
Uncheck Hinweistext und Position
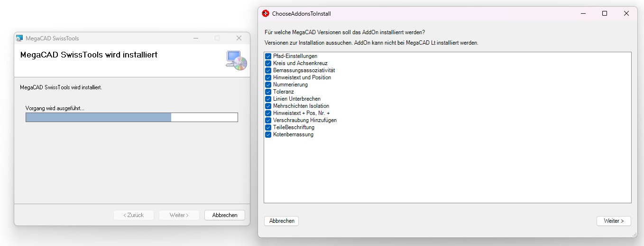point(268,77)
